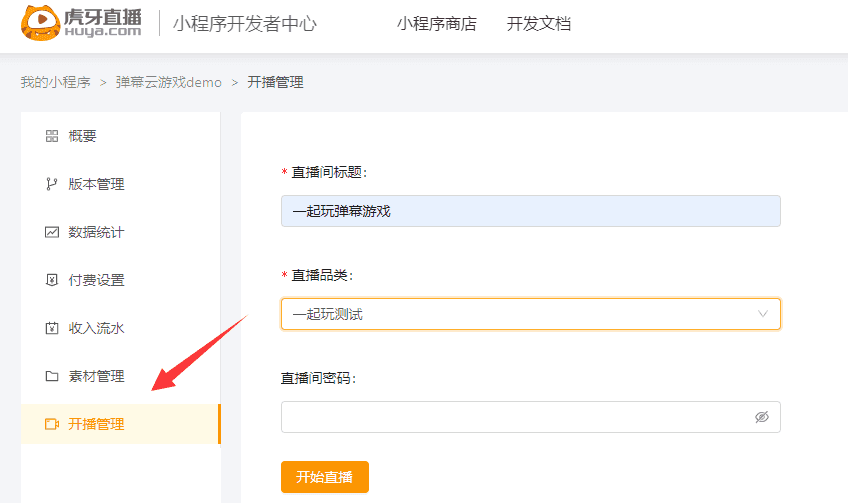The width and height of the screenshot is (848, 503).
Task: Click the 直播间标题 input field
Action: 530,211
